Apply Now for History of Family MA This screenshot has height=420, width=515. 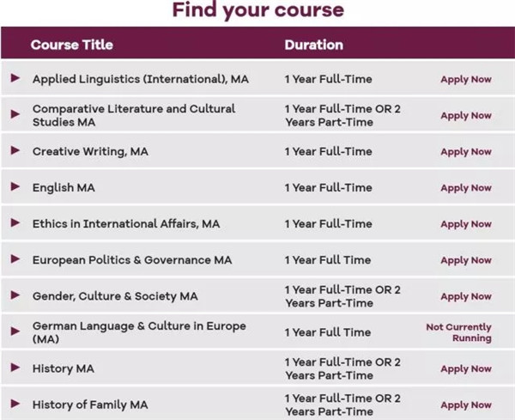[x=466, y=405]
